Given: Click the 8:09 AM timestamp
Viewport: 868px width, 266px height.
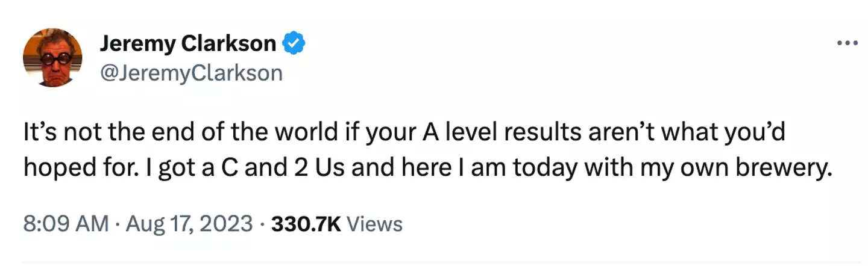Looking at the screenshot, I should point(66,224).
